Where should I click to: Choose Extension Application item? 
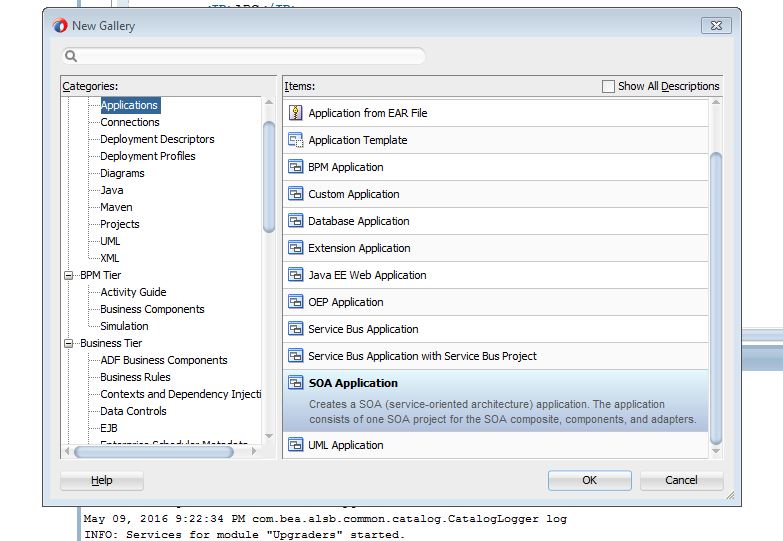coord(495,248)
